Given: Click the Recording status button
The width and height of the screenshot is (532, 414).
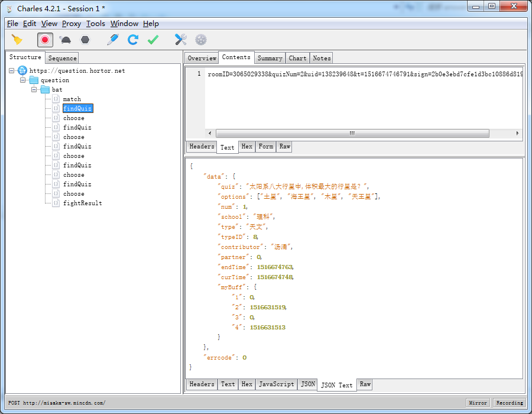Looking at the screenshot, I should coord(510,403).
